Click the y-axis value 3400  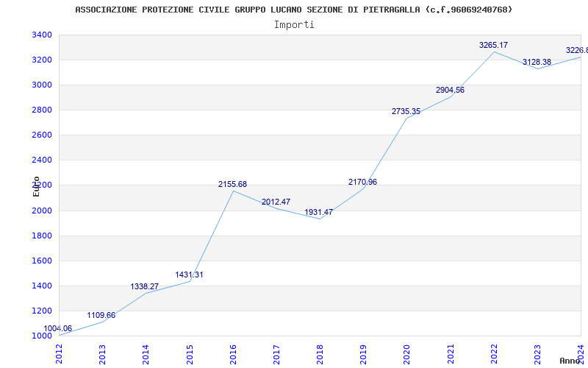[42, 35]
